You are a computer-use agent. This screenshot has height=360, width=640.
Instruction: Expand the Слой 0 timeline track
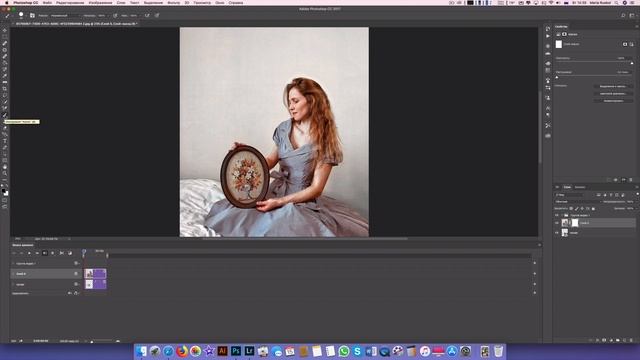click(x=13, y=274)
